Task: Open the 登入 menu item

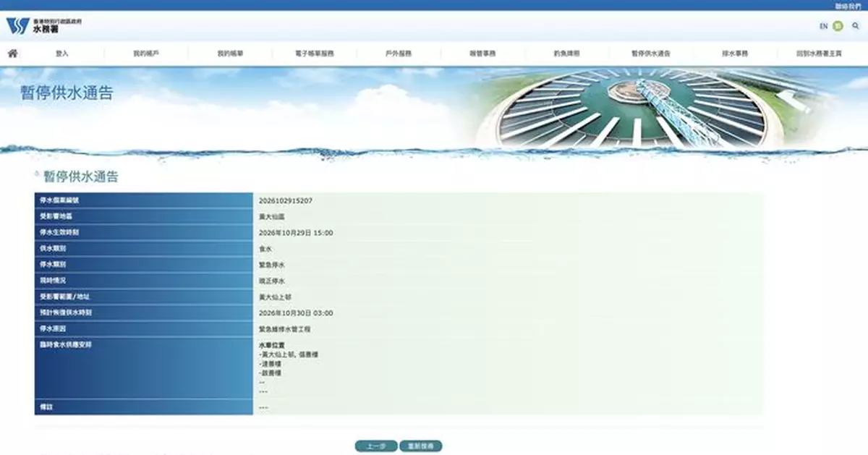Action: point(62,54)
